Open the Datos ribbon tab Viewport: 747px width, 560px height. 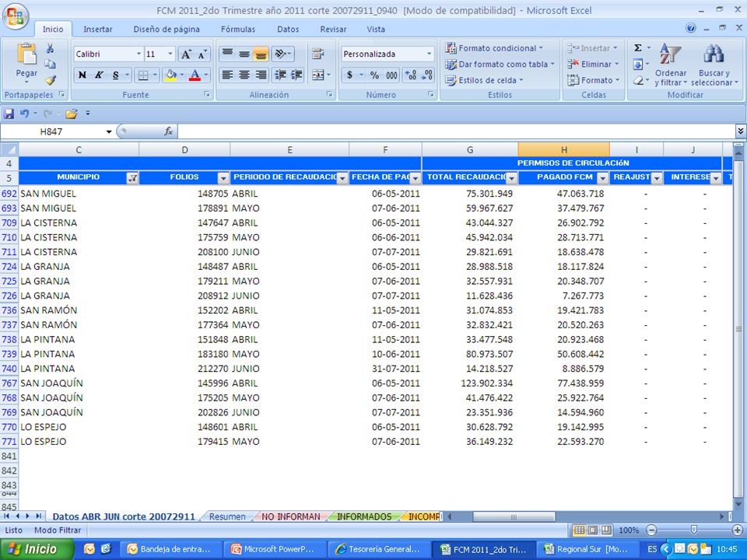[288, 29]
